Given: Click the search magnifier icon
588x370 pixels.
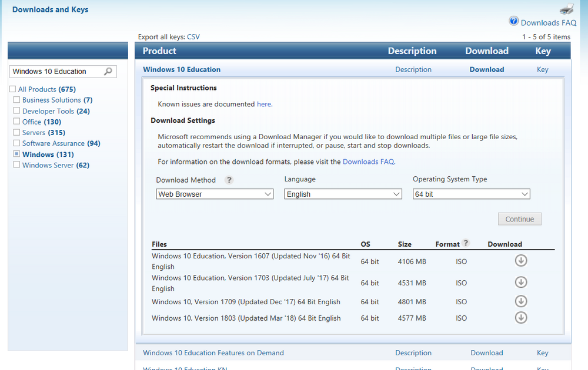Looking at the screenshot, I should click(108, 71).
